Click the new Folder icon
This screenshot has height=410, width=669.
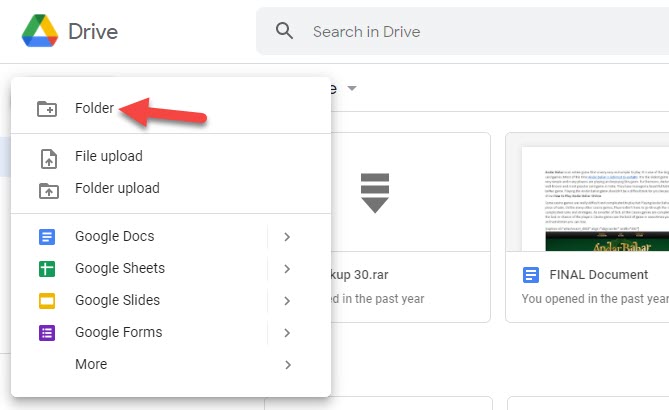pyautogui.click(x=47, y=108)
